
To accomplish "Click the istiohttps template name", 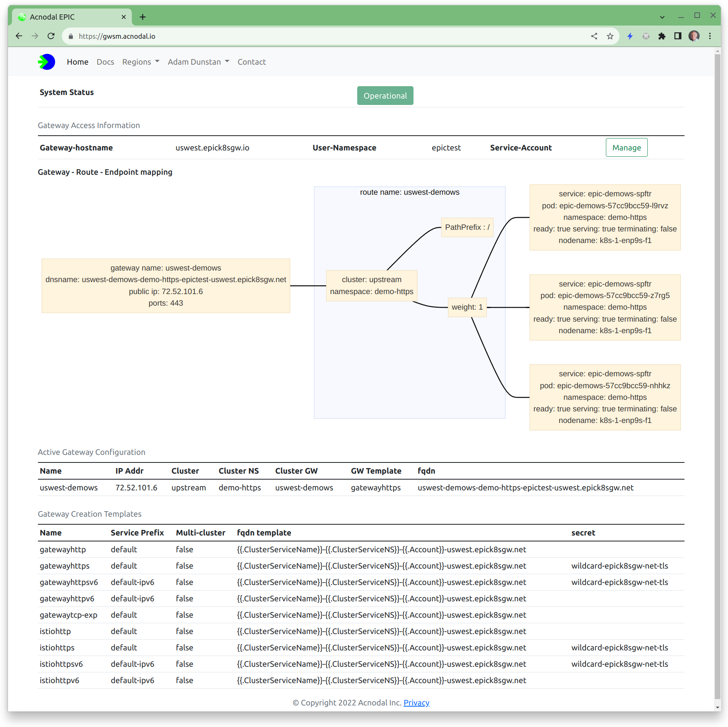I will pyautogui.click(x=57, y=648).
